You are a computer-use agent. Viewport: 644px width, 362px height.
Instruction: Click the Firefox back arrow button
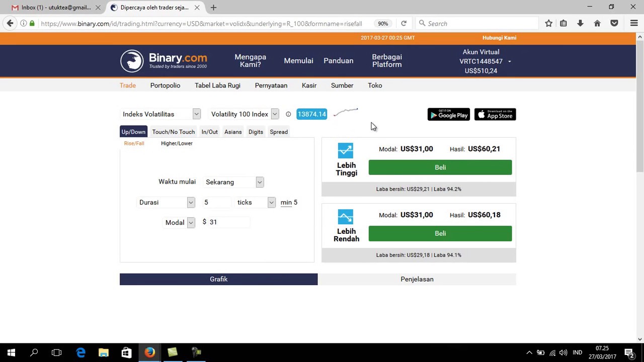10,23
